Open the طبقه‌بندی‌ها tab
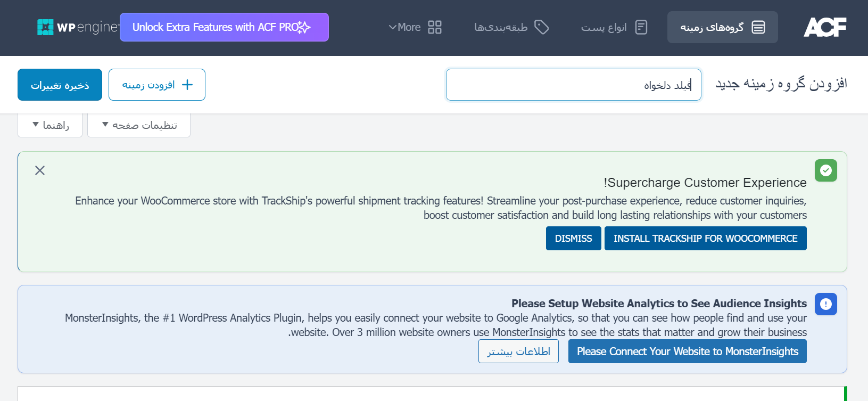 pos(511,27)
